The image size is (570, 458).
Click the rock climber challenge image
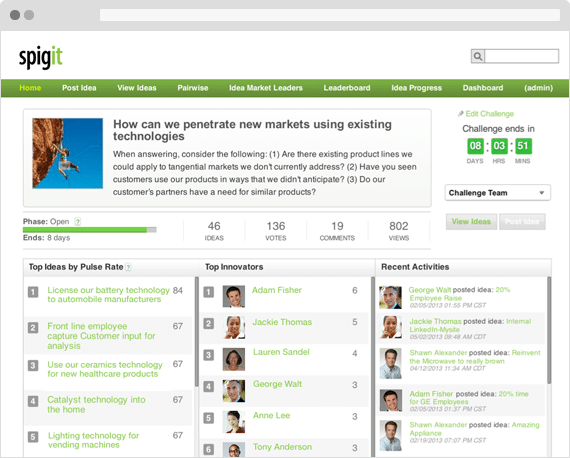coord(68,153)
